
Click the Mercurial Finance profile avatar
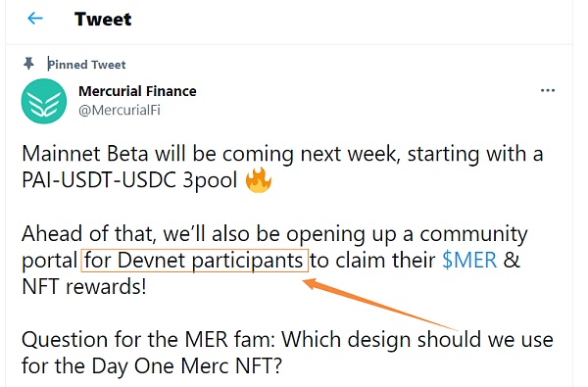point(44,101)
